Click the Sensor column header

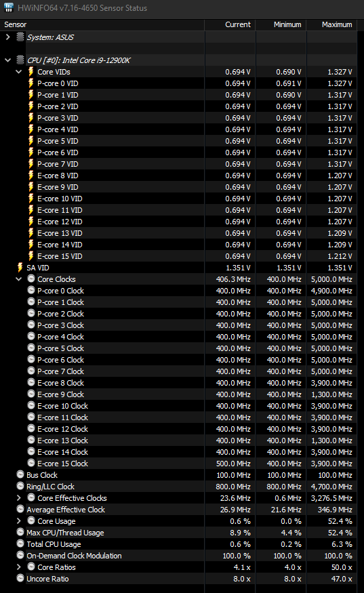click(x=15, y=24)
